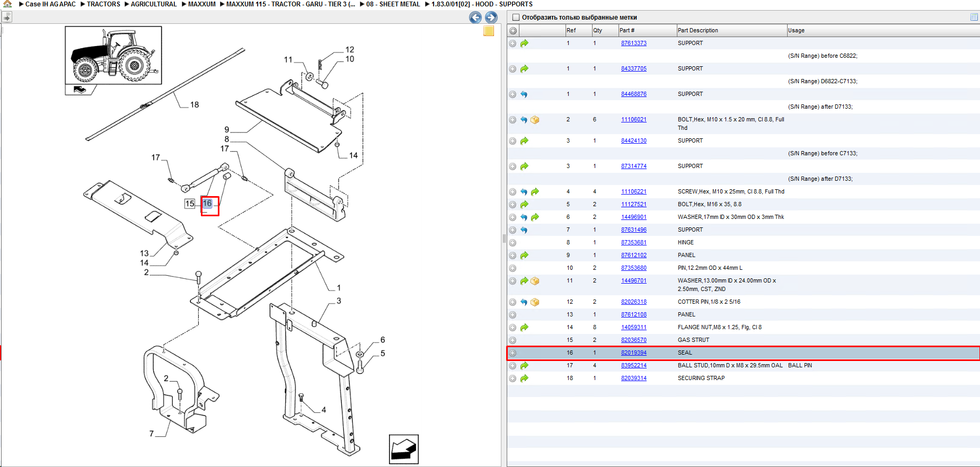Open MAXXUM 115 - TRACTOR breadcrumb
The height and width of the screenshot is (467, 980).
pos(290,4)
